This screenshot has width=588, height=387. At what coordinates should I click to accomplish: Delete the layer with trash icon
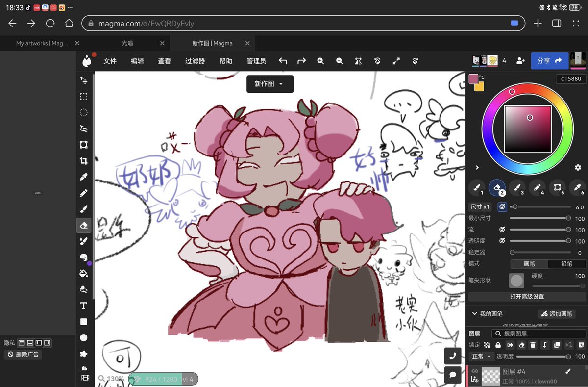533,345
